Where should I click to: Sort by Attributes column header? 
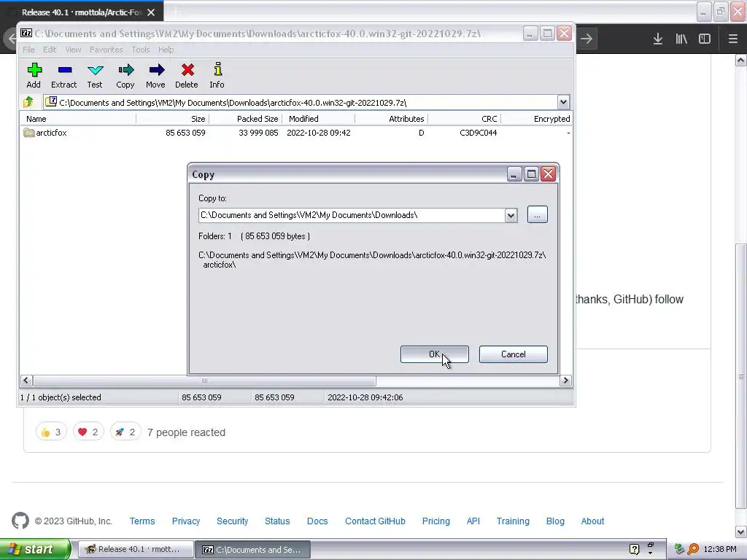pyautogui.click(x=391, y=119)
